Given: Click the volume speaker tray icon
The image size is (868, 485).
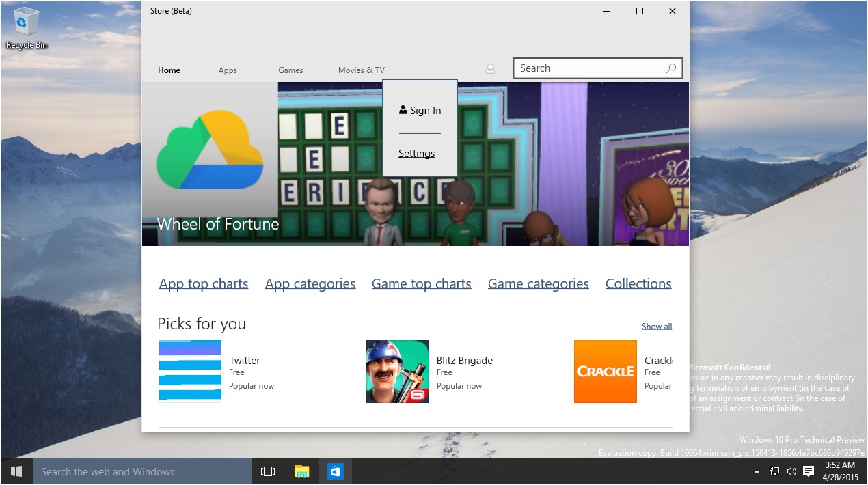Looking at the screenshot, I should (791, 471).
